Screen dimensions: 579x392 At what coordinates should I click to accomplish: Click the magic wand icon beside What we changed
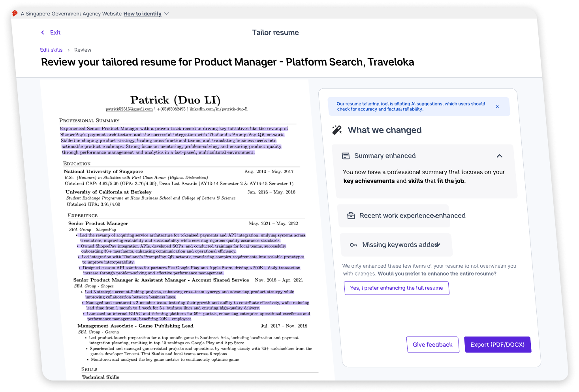(x=337, y=130)
